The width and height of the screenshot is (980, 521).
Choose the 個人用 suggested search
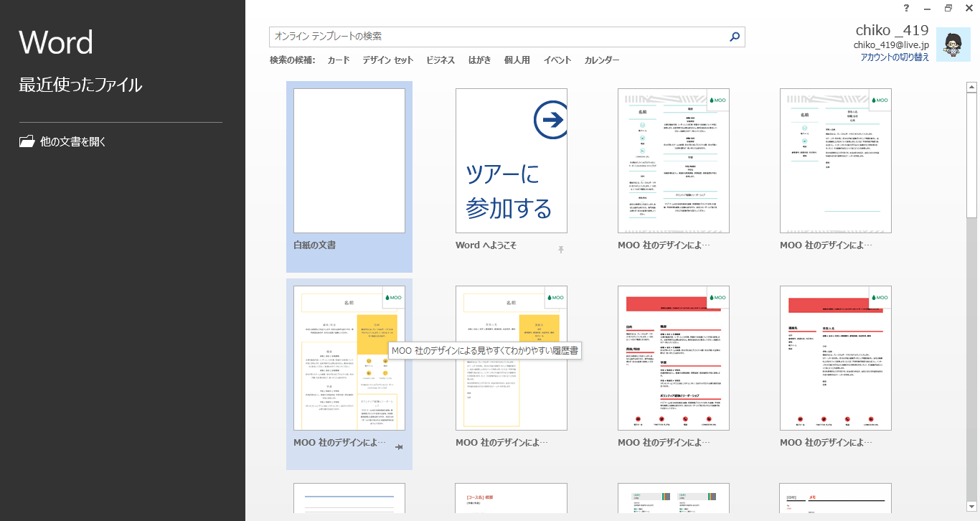517,60
